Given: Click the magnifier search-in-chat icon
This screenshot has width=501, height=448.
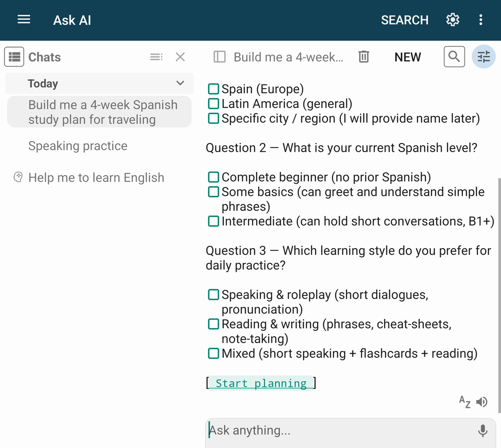Looking at the screenshot, I should point(454,57).
